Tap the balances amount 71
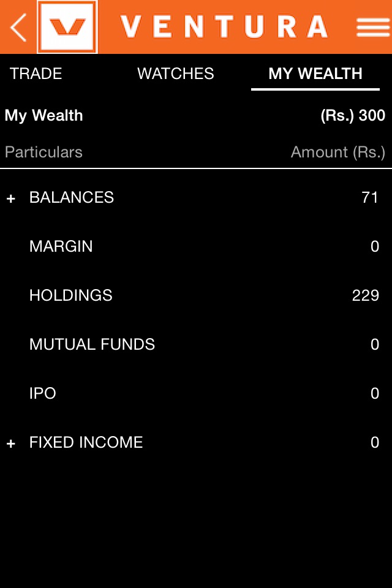This screenshot has width=392, height=588. [x=370, y=197]
